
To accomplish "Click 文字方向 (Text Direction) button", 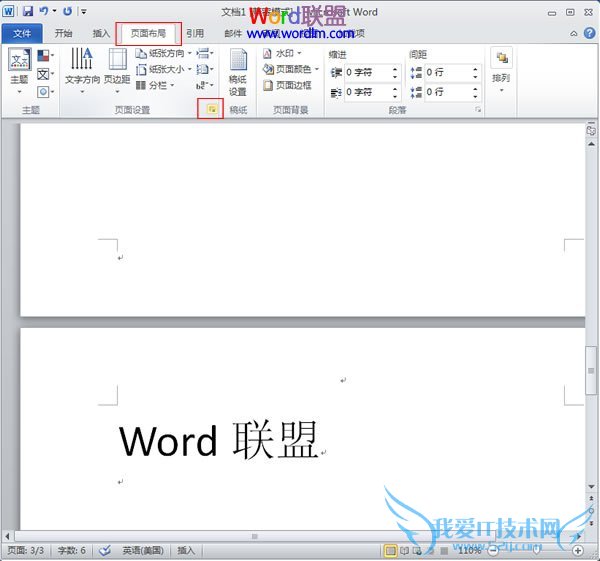I will (82, 71).
